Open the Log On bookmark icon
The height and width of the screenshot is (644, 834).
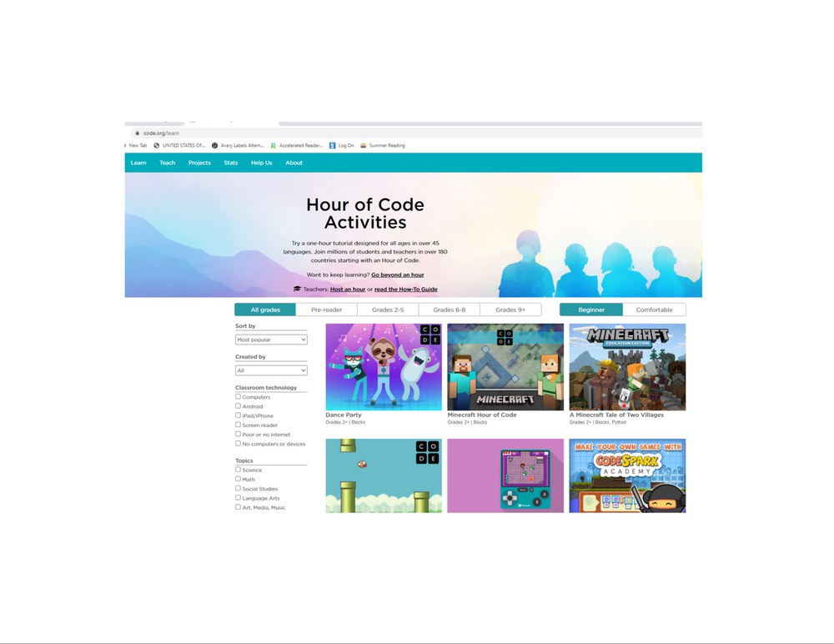pyautogui.click(x=333, y=145)
